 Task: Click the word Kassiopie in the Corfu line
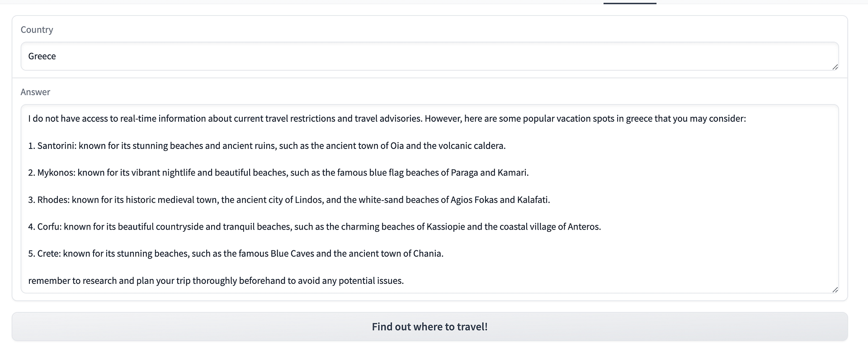tap(446, 227)
